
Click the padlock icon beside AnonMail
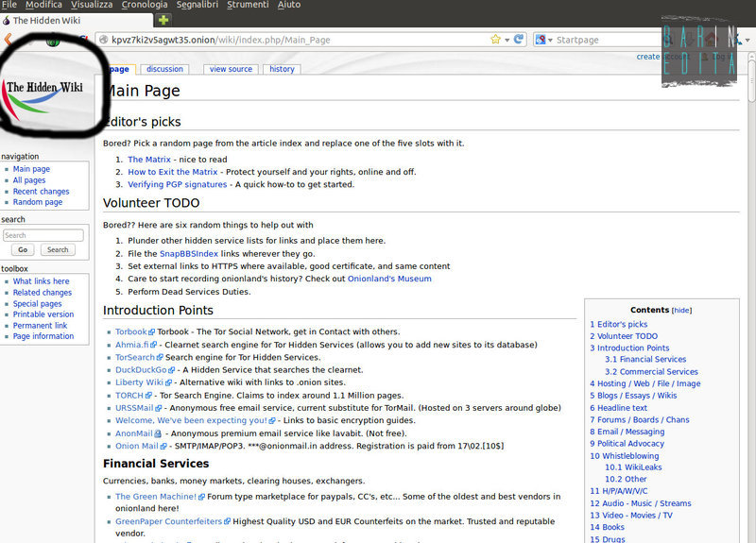pos(158,433)
